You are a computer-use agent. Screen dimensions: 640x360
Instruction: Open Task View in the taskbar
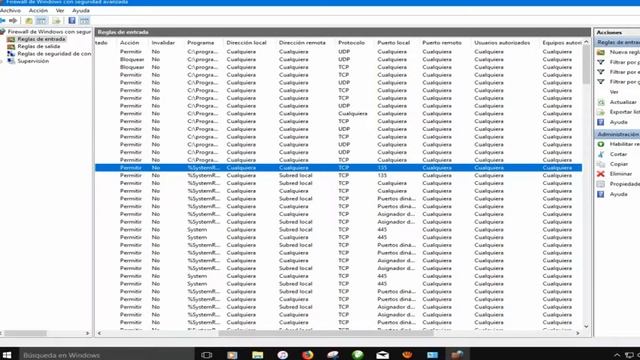tap(207, 355)
